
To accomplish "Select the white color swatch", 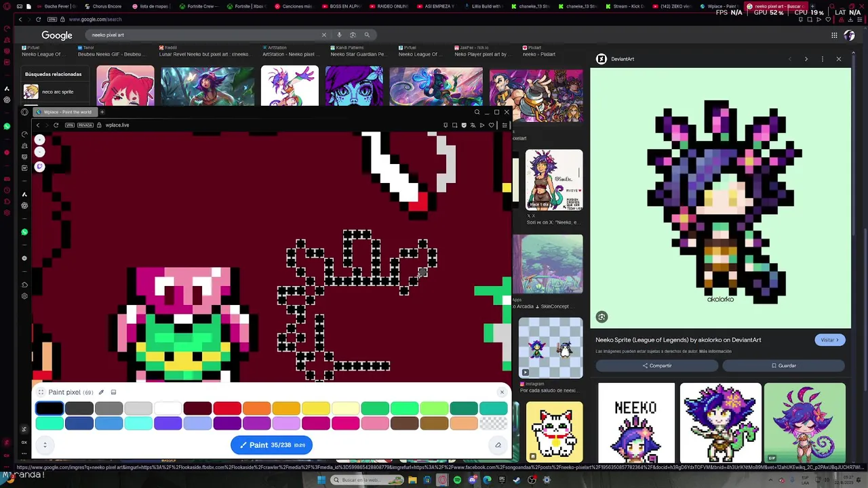I will pyautogui.click(x=168, y=408).
